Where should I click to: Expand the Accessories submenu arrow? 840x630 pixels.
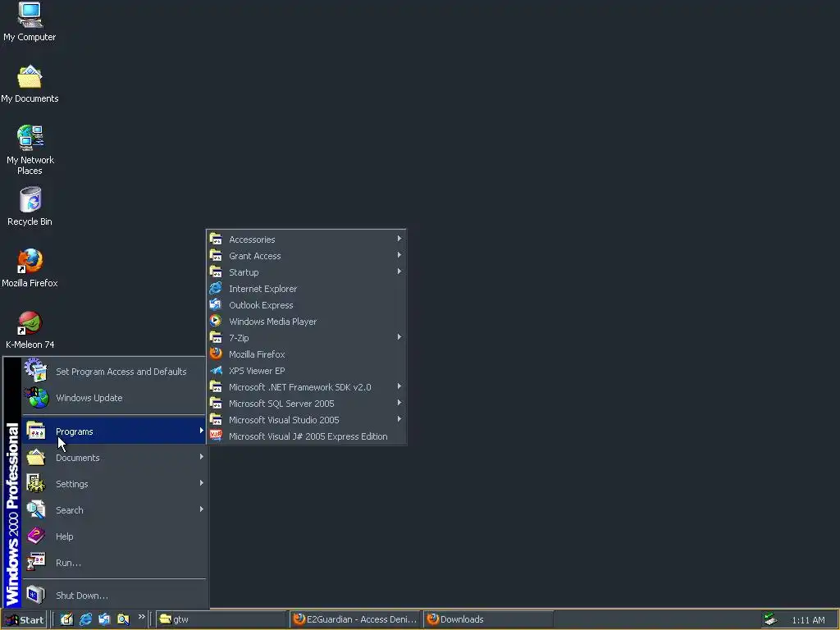[x=399, y=239]
